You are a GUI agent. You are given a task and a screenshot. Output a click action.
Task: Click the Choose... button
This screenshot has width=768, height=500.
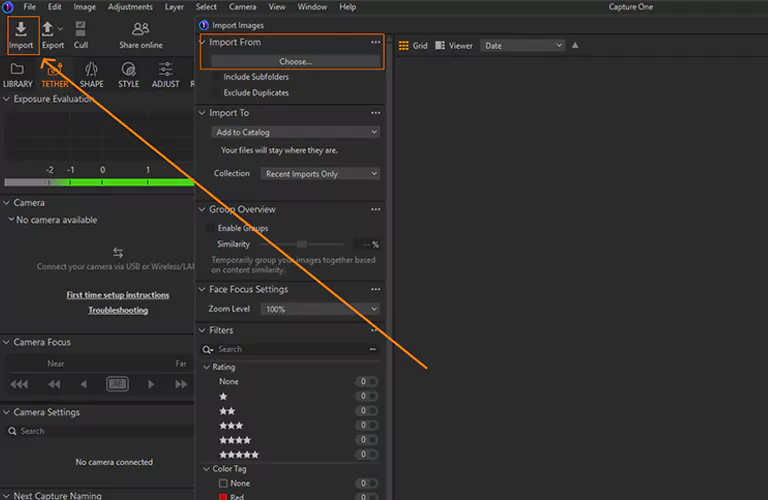click(x=295, y=61)
